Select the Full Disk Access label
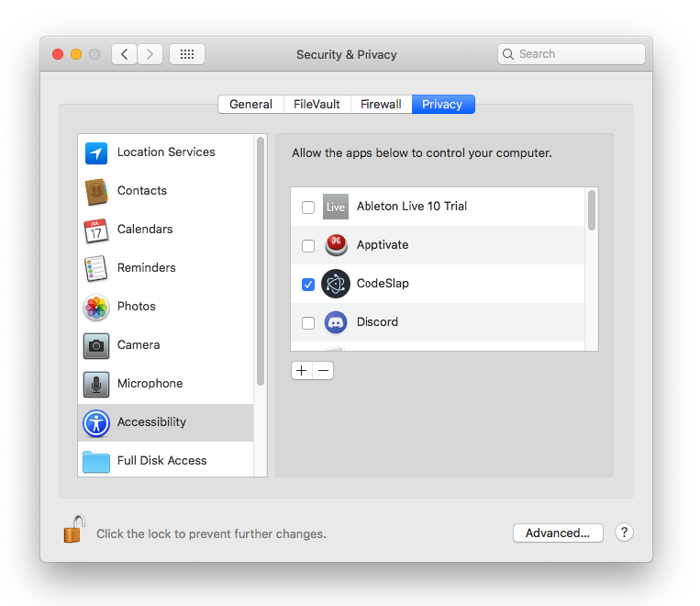Viewport: 700px width, 606px height. (162, 460)
